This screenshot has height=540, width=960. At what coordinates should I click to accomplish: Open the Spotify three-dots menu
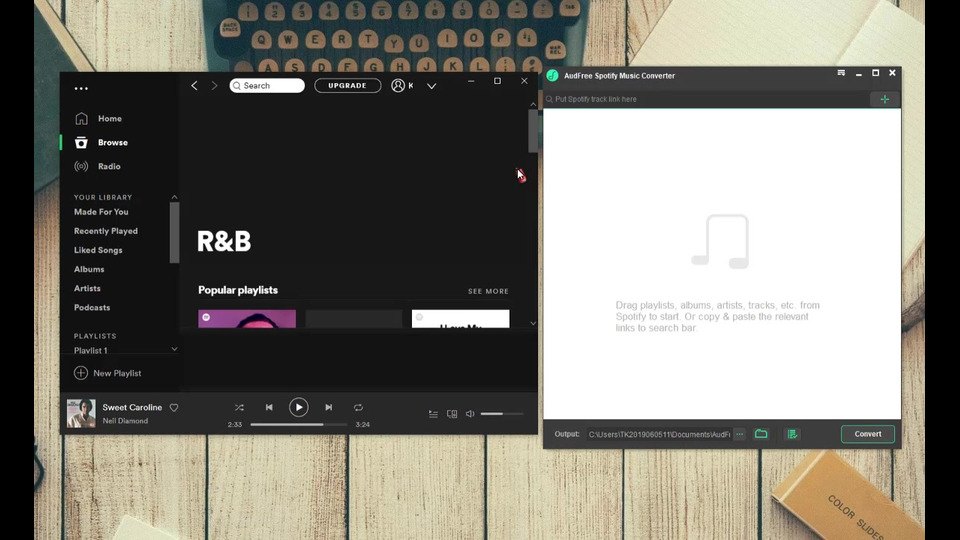pyautogui.click(x=81, y=88)
